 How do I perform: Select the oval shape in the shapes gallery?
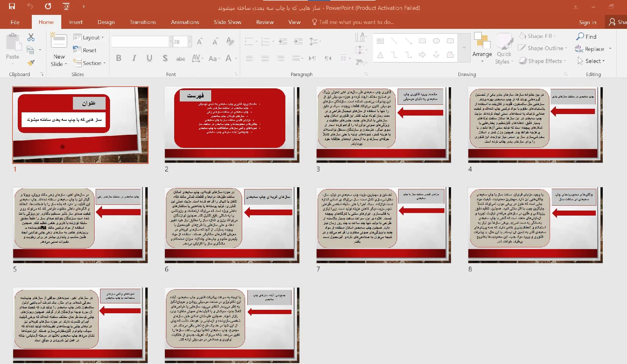pos(436,41)
